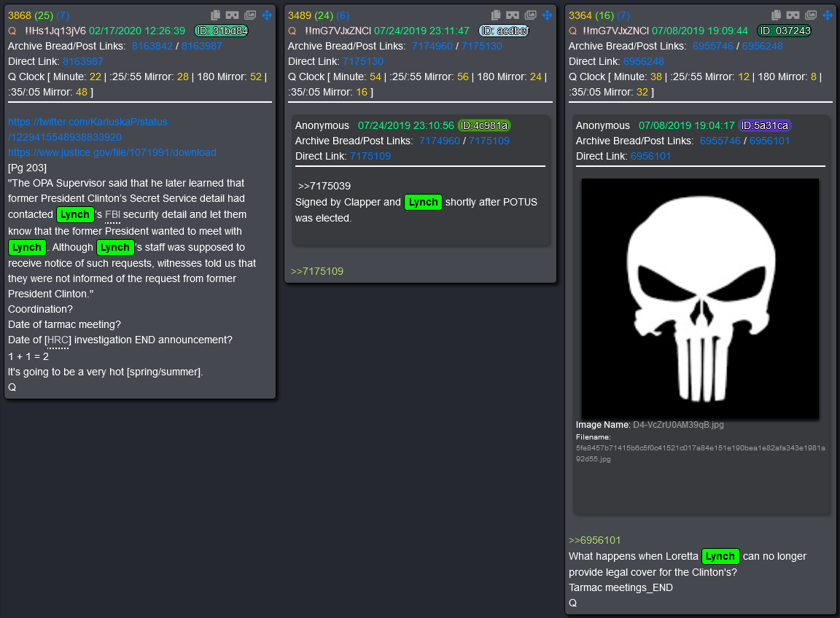This screenshot has width=840, height=618.
Task: Open archive post link 7175130 beside 7174960
Action: (482, 46)
